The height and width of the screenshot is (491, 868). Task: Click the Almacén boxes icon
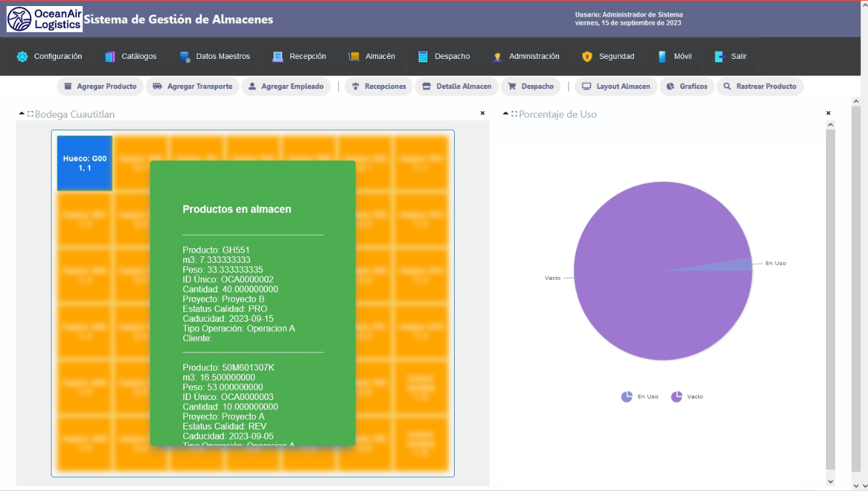point(354,57)
